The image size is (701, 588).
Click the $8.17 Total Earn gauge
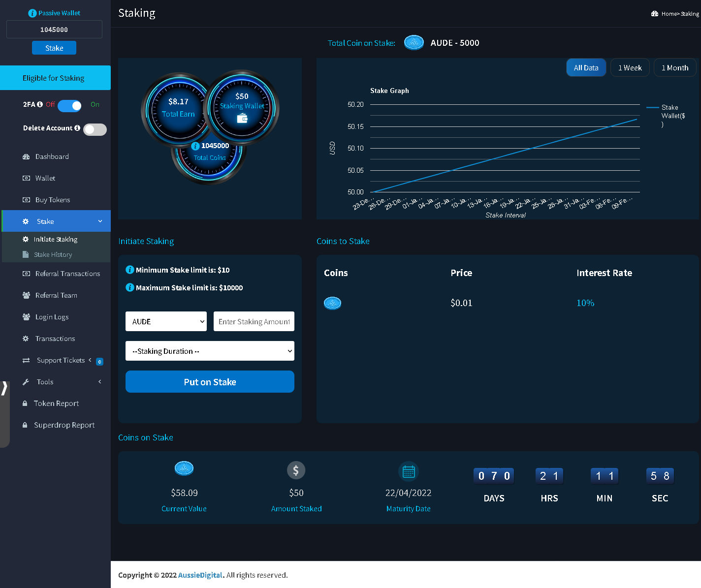178,108
